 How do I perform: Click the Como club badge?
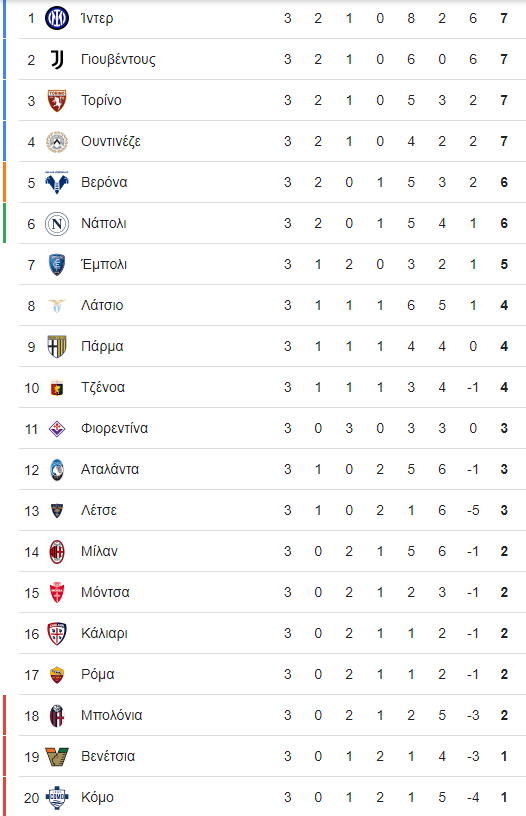pos(57,798)
